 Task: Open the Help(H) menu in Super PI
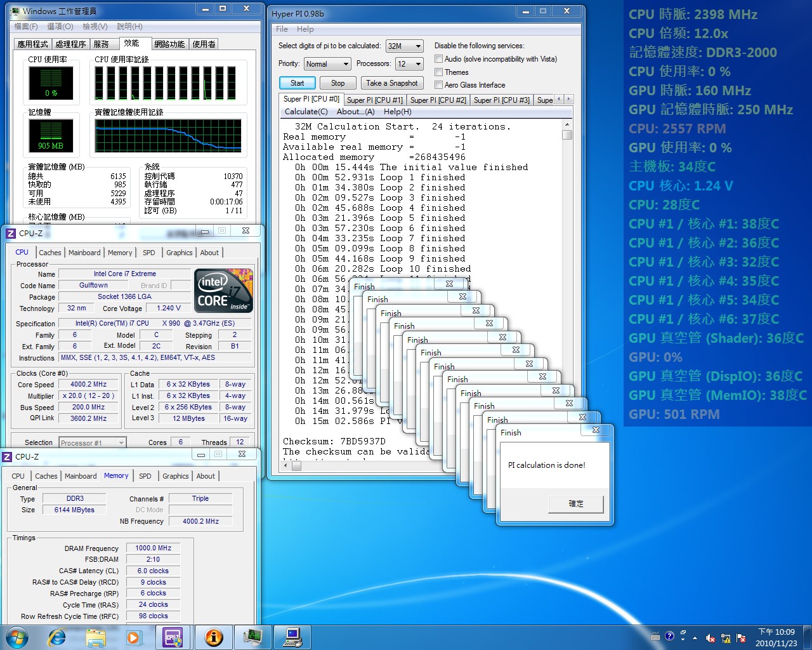(x=398, y=112)
